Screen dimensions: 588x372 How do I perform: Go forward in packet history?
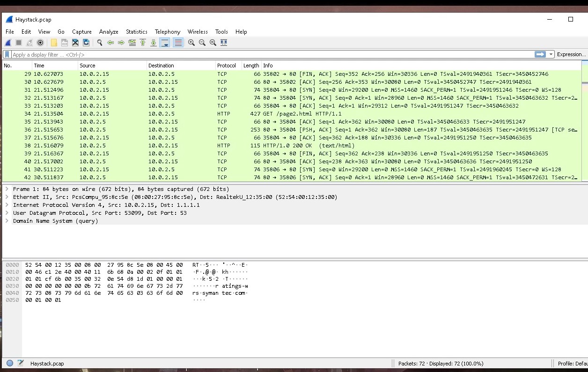121,43
